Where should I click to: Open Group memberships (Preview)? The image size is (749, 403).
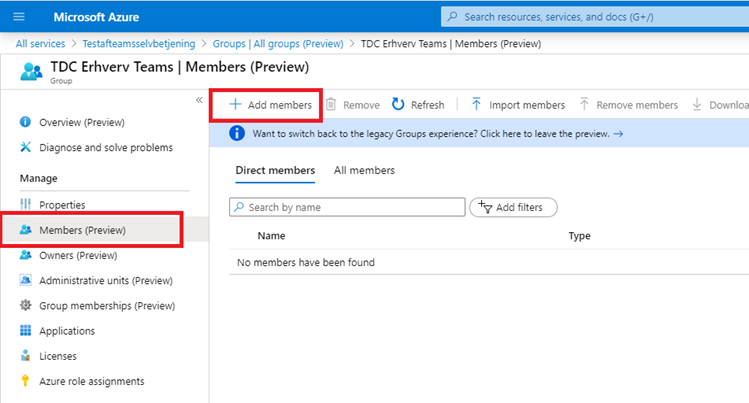click(x=107, y=306)
